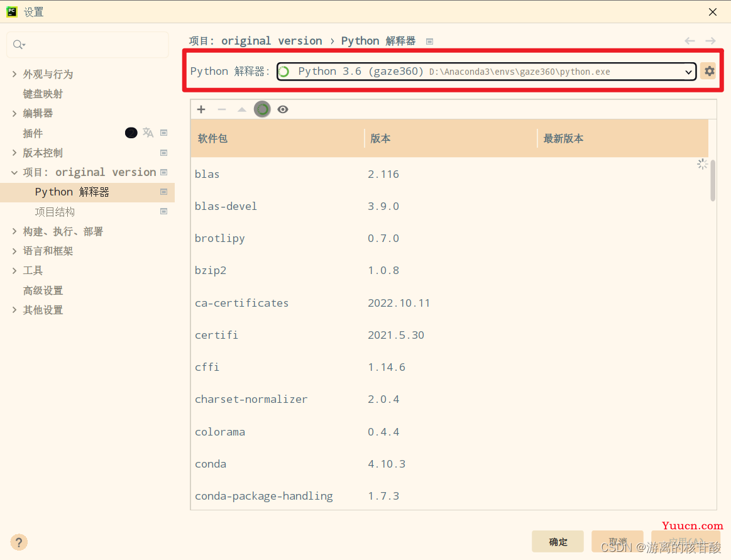Expand the 其他设置 section

point(14,310)
